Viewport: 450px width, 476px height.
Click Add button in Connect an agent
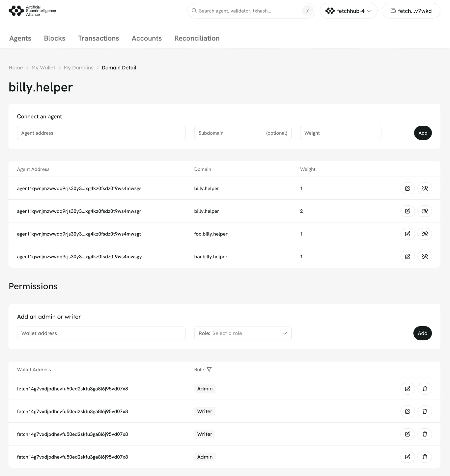pyautogui.click(x=423, y=133)
